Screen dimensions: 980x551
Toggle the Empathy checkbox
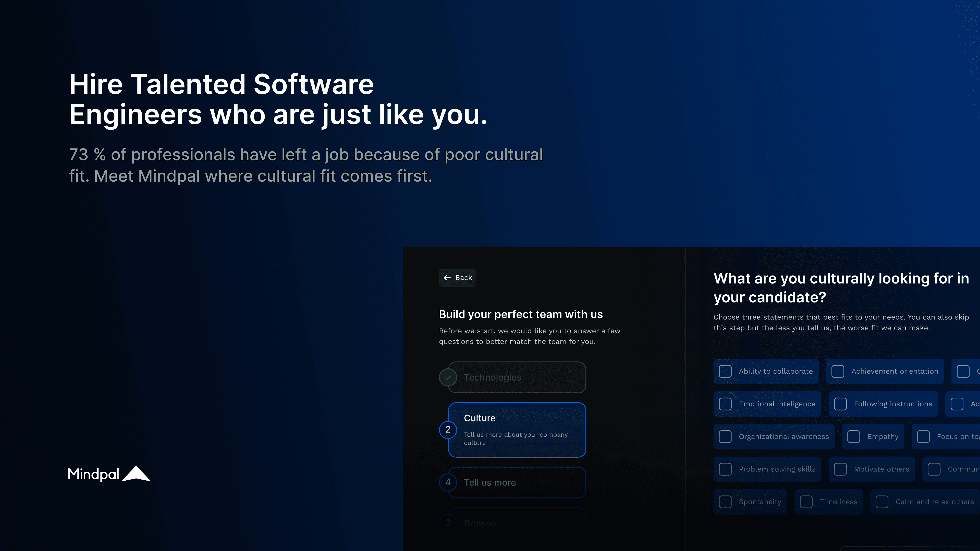coord(854,436)
